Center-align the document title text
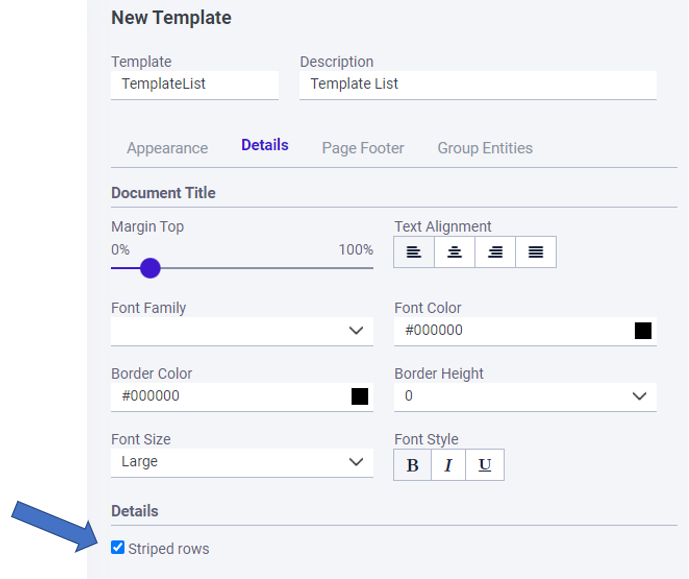The height and width of the screenshot is (579, 689). [x=454, y=252]
